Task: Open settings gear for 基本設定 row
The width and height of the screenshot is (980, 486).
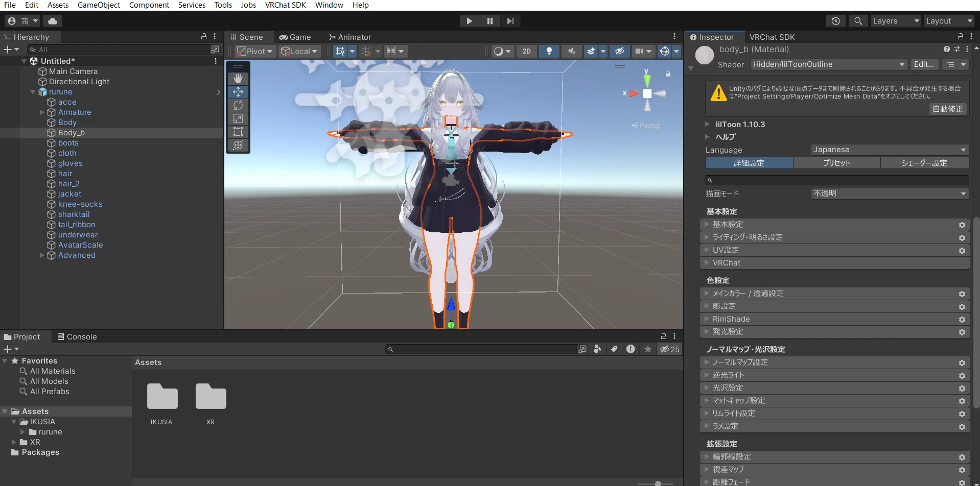Action: click(x=962, y=225)
